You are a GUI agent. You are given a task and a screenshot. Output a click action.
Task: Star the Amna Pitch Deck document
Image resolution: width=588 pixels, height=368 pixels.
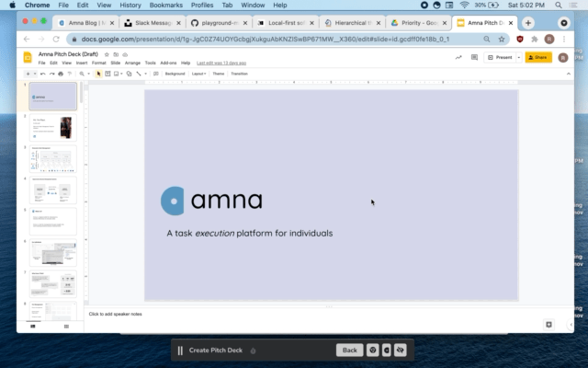point(107,54)
